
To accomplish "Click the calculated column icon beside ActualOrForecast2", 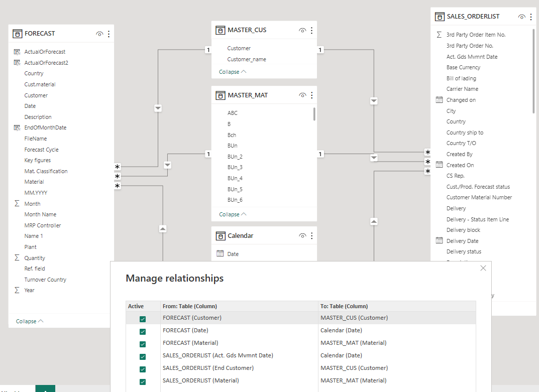I will tap(17, 63).
